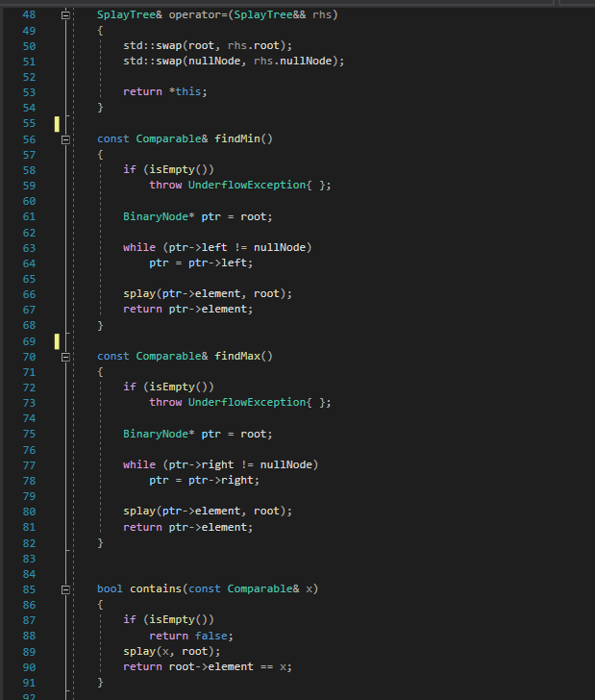
Task: Collapse the findMax function fold toggle
Action: point(65,357)
